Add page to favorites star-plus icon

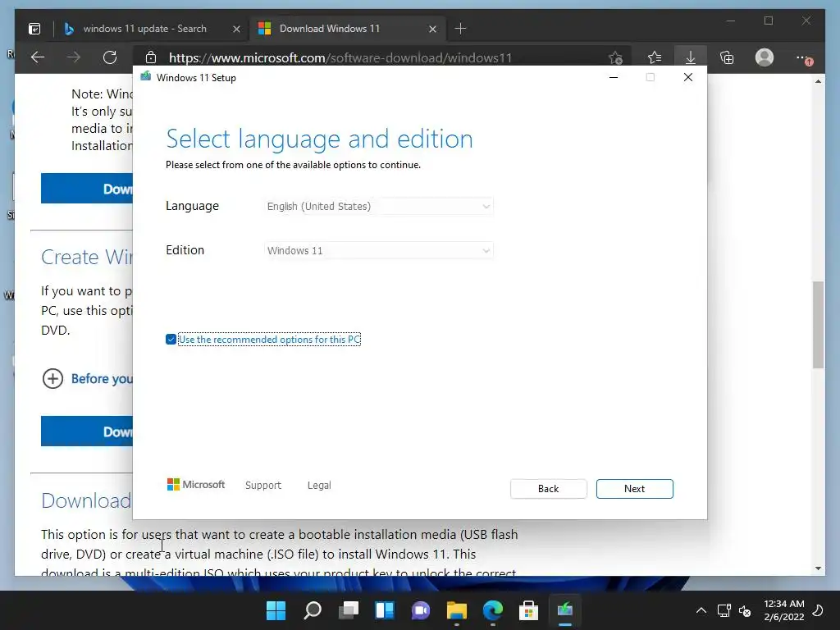tap(615, 57)
